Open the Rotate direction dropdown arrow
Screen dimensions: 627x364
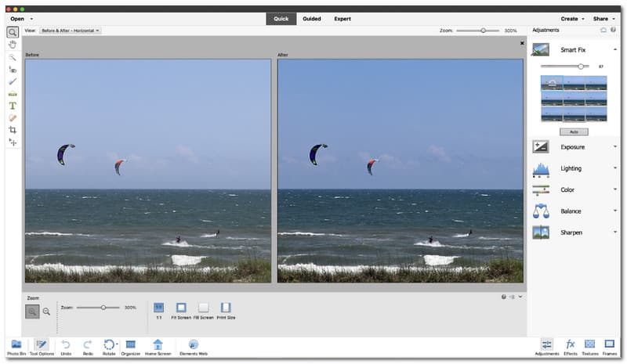point(117,344)
